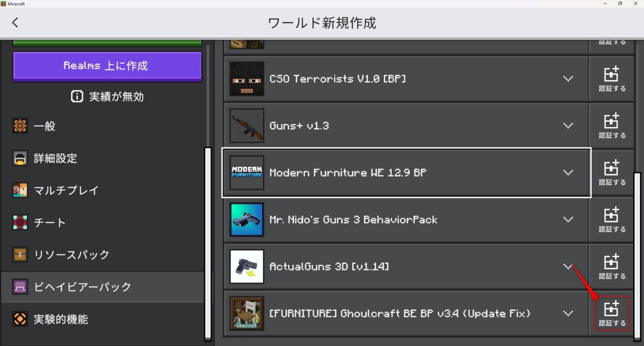This screenshot has height=346, width=644.
Task: Collapse details chevron on ActualGuns 3D
Action: 568,267
